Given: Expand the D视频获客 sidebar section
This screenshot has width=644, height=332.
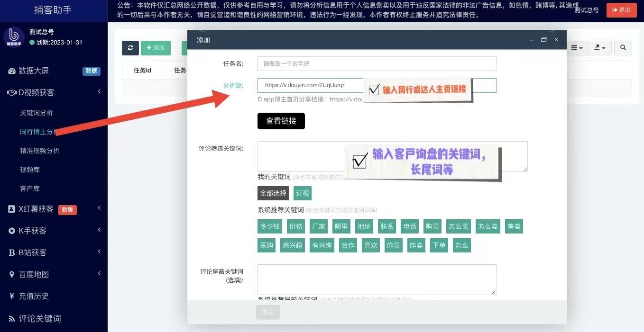Looking at the screenshot, I should coord(54,92).
